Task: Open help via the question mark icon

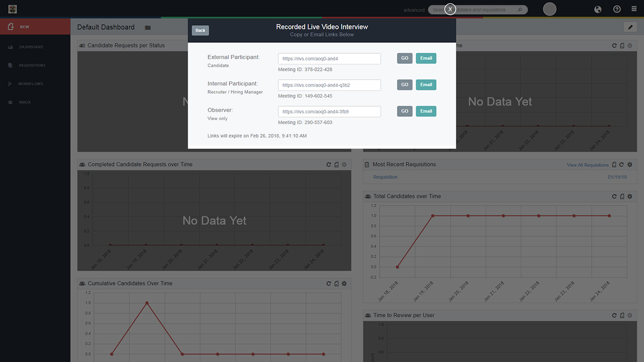Action: 617,9
